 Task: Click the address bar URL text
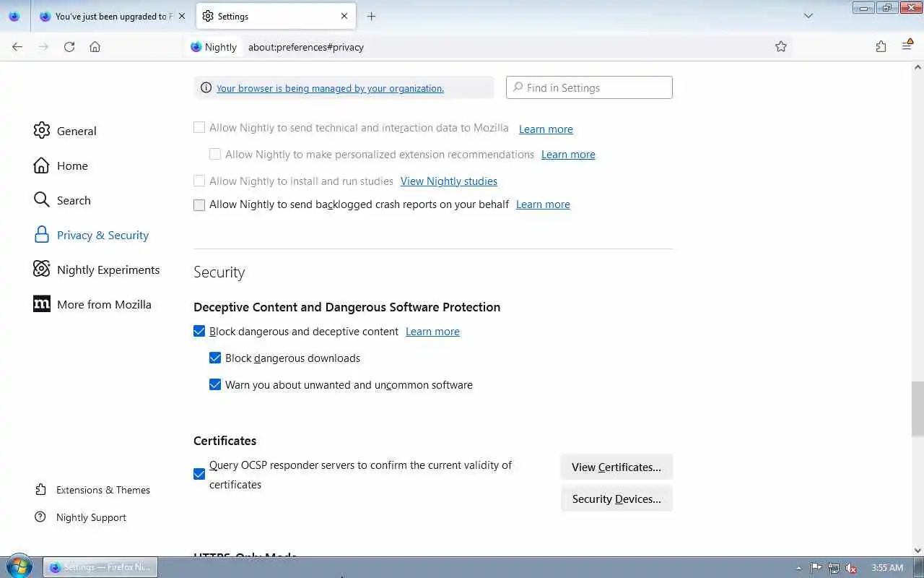point(306,47)
